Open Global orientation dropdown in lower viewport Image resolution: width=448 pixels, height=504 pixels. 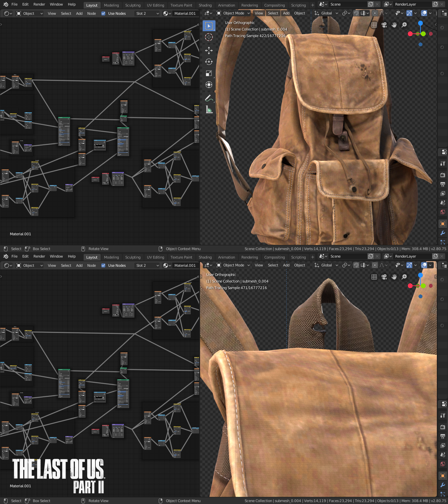click(326, 265)
